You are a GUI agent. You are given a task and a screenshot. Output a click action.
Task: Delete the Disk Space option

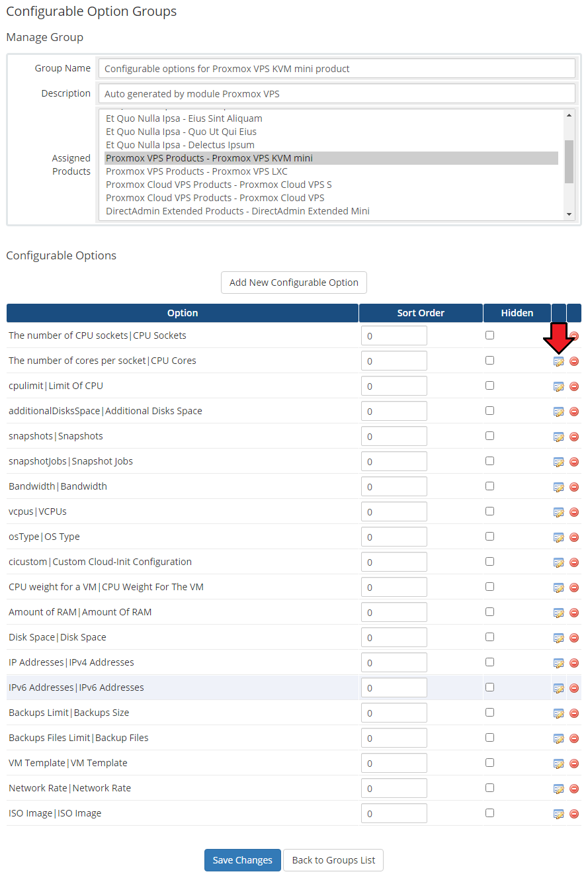pyautogui.click(x=574, y=638)
